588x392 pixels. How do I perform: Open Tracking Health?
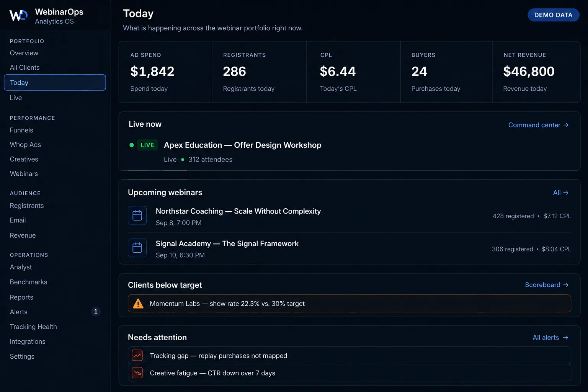[33, 327]
